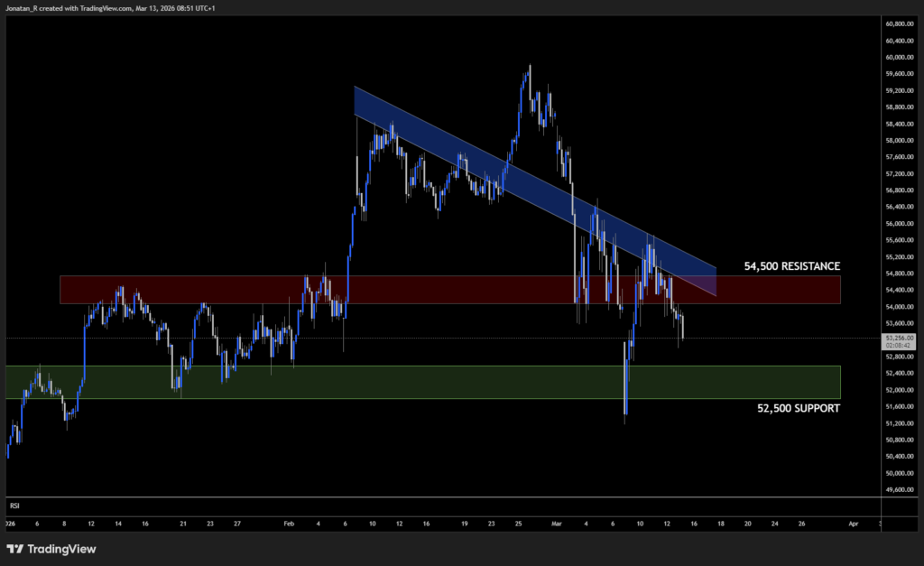Viewport: 924px width, 566px height.
Task: Select the 52,500 SUPPORT text label
Action: tap(798, 408)
